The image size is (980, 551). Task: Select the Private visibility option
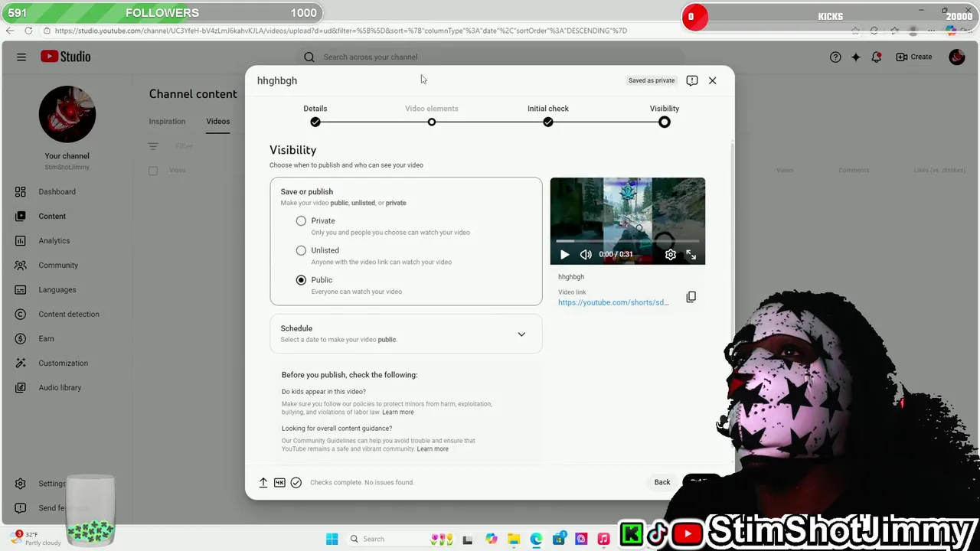(301, 220)
